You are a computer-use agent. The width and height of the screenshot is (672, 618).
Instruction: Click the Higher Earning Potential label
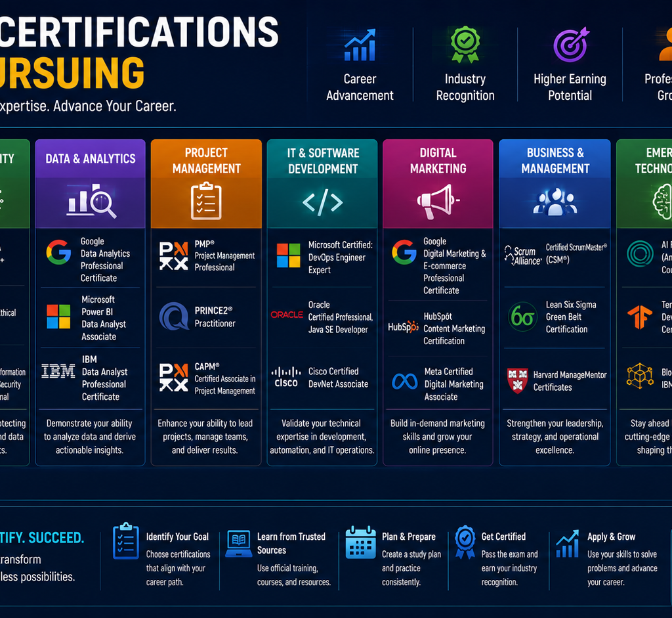click(x=570, y=87)
